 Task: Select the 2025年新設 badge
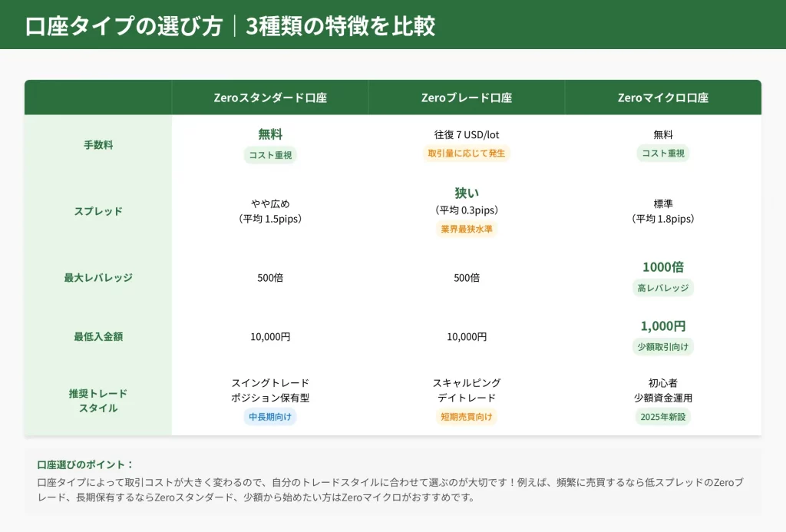pyautogui.click(x=663, y=417)
